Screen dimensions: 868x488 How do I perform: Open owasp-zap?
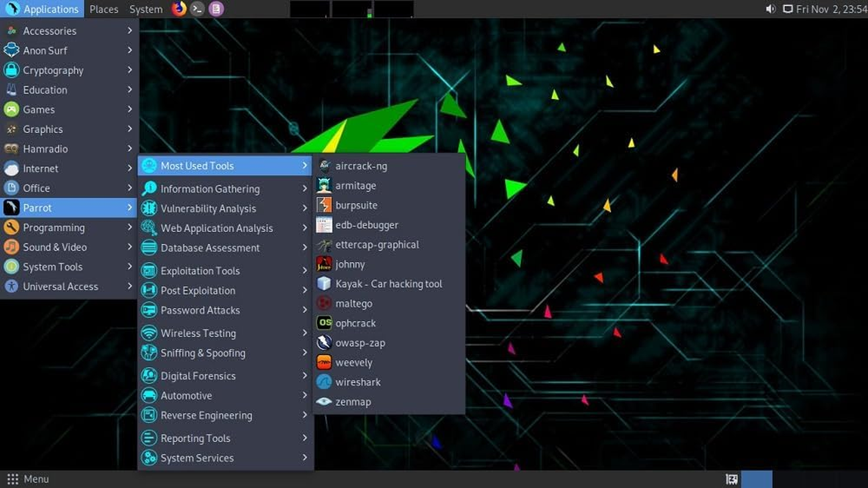[x=360, y=342]
